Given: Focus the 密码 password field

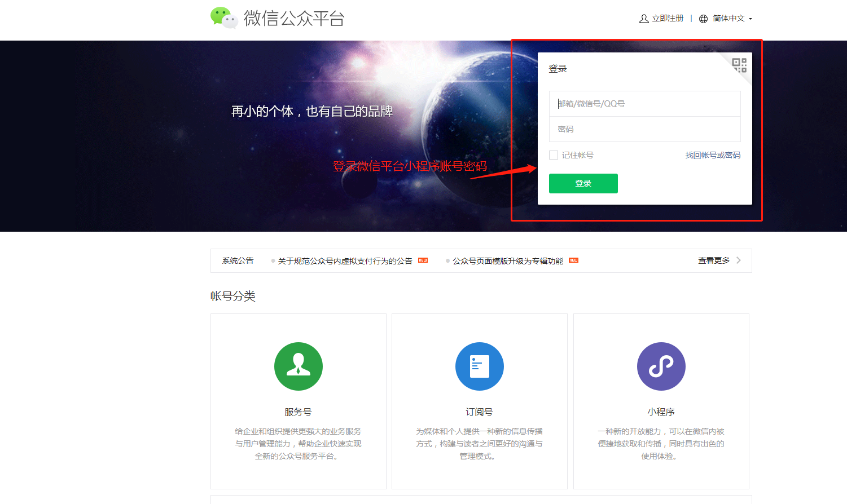Looking at the screenshot, I should (x=645, y=129).
